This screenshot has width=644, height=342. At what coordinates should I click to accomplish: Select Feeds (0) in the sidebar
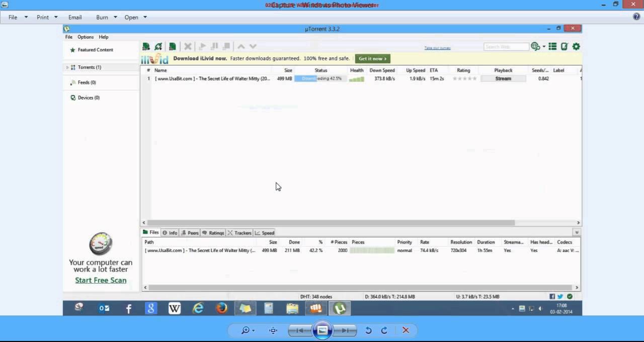[87, 82]
